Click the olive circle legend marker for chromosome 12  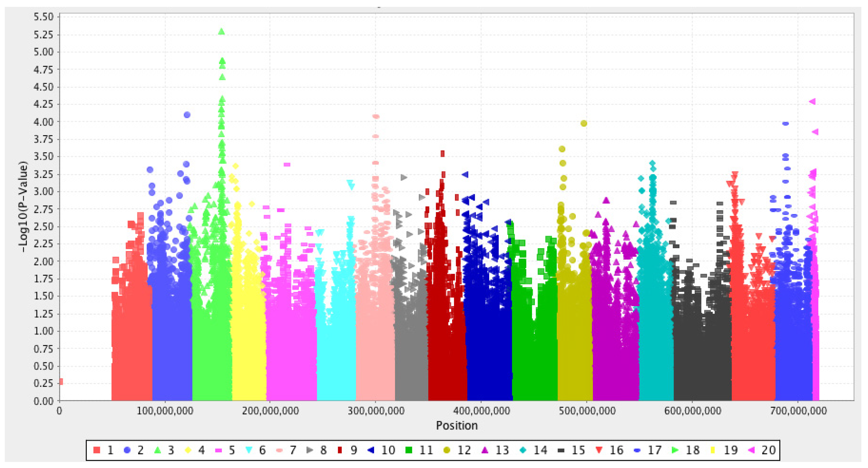click(x=447, y=450)
